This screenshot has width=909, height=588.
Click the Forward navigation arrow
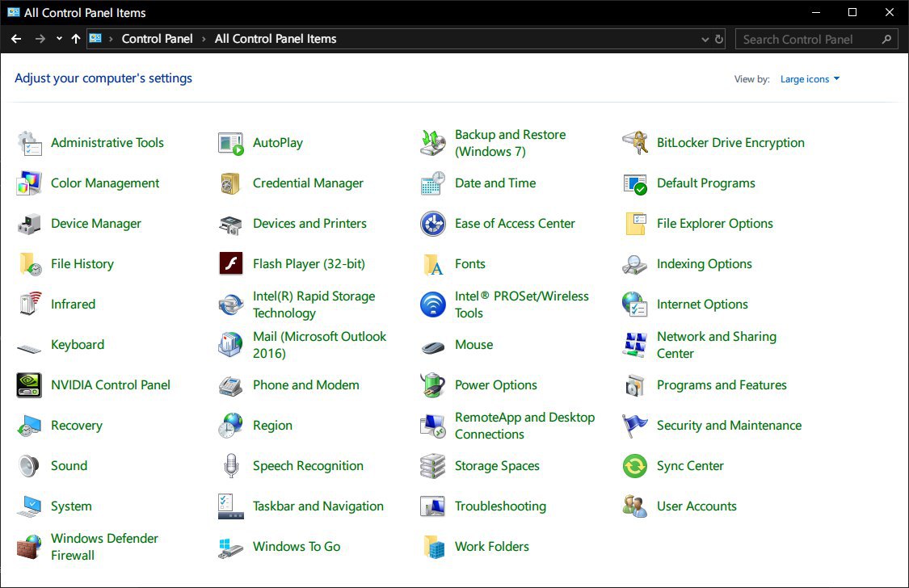pyautogui.click(x=40, y=39)
